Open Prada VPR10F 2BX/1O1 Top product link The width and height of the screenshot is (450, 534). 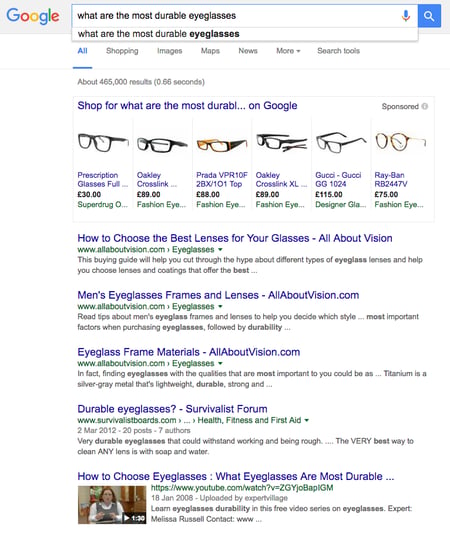click(222, 179)
